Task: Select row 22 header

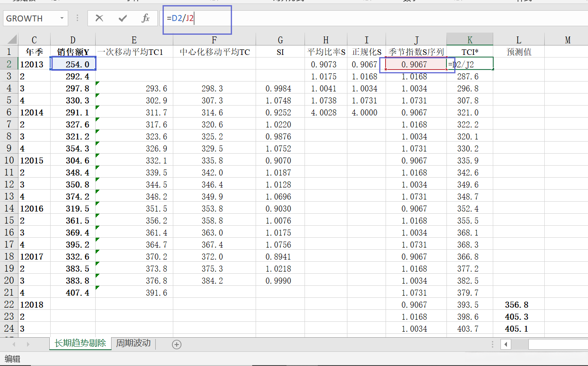Action: (x=9, y=305)
